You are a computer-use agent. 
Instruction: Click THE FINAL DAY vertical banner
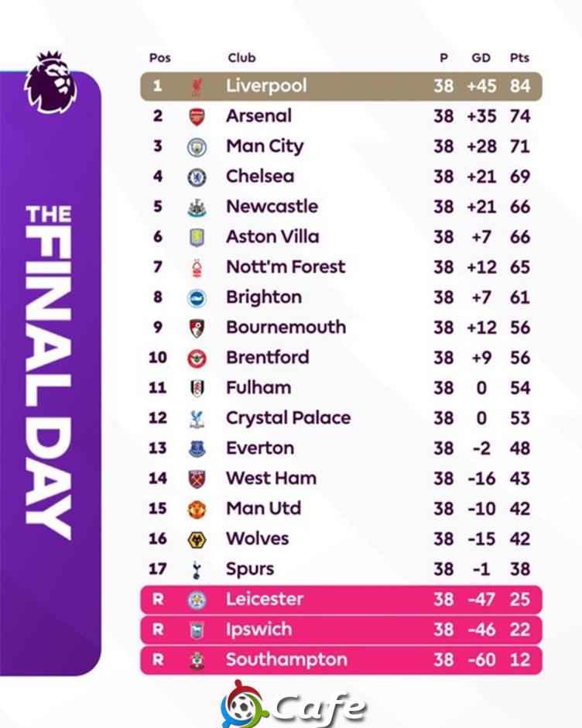50,373
